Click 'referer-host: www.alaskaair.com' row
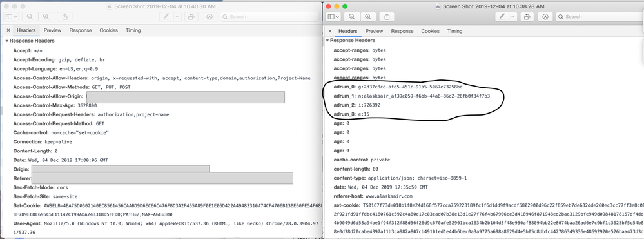Image resolution: width=644 pixels, height=239 pixels. tap(373, 196)
